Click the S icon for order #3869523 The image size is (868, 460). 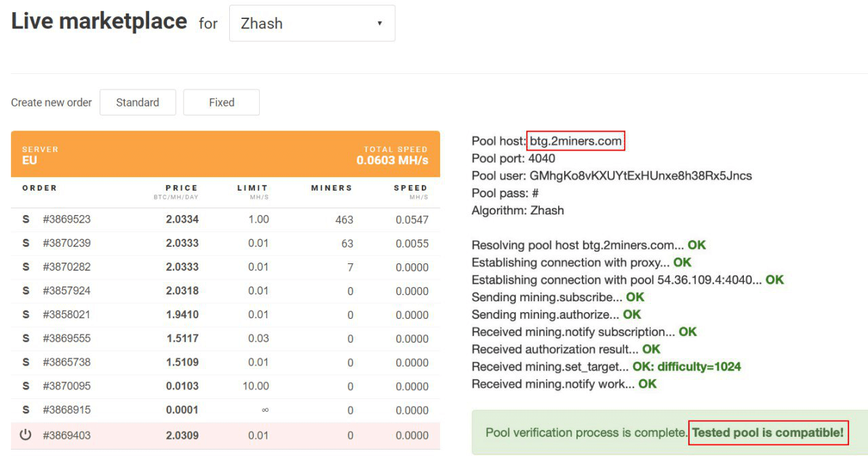(x=26, y=219)
